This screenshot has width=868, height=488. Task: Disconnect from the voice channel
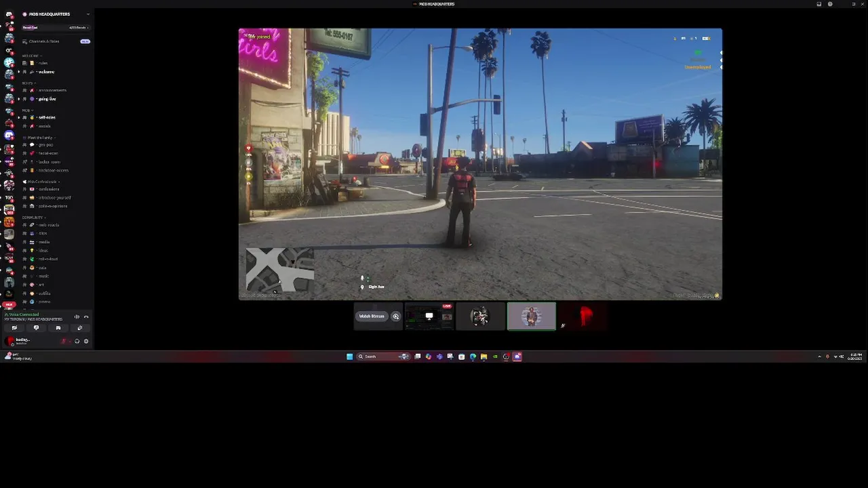86,317
